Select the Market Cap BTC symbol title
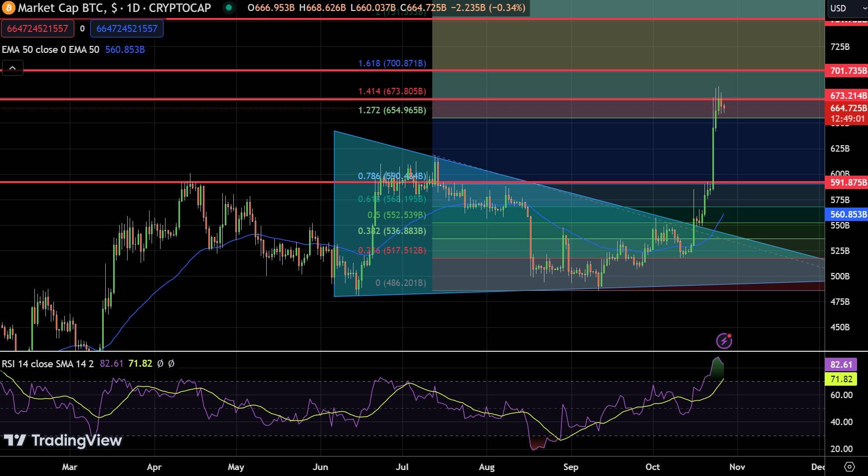 (x=114, y=8)
